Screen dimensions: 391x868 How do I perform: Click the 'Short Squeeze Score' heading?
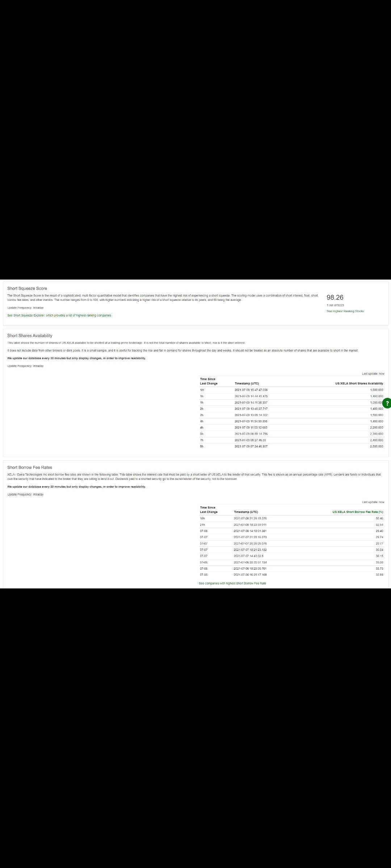(x=27, y=288)
